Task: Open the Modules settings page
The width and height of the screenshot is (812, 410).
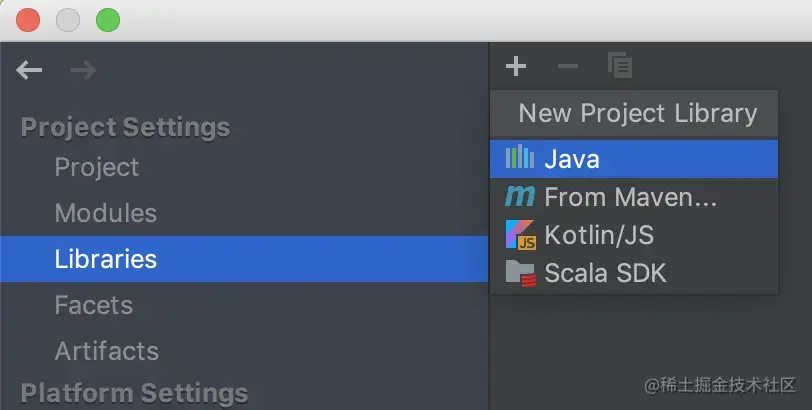Action: pyautogui.click(x=106, y=213)
